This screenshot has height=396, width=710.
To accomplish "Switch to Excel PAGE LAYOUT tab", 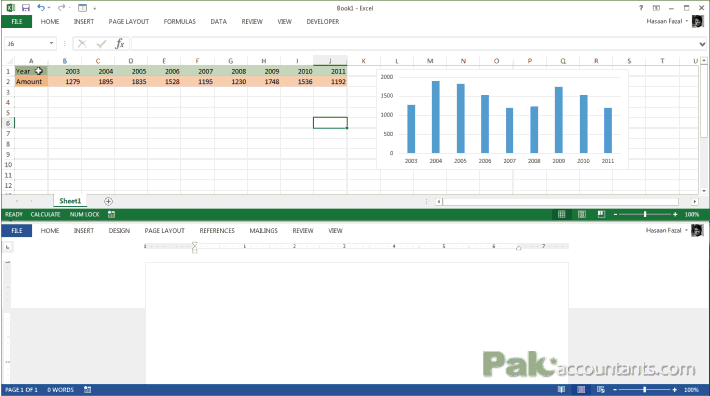I will [129, 22].
